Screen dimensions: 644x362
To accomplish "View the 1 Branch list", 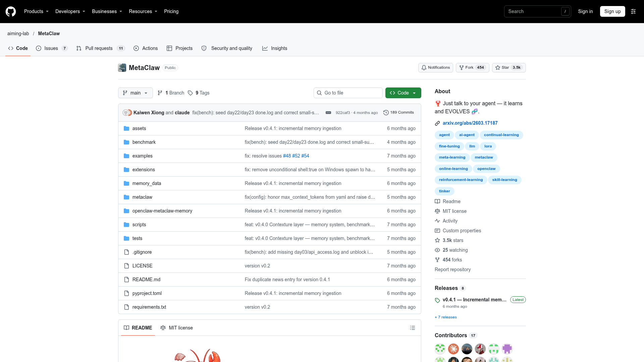I will pos(171,93).
